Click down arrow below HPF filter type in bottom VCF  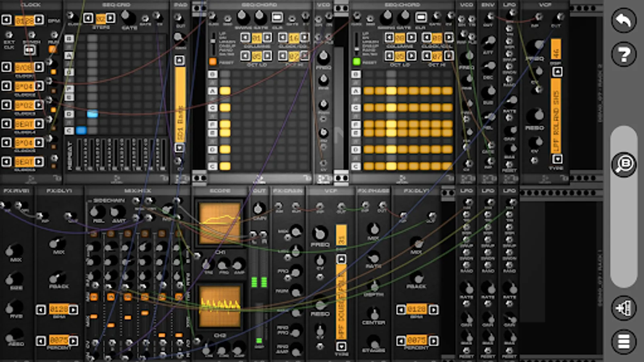pyautogui.click(x=341, y=346)
